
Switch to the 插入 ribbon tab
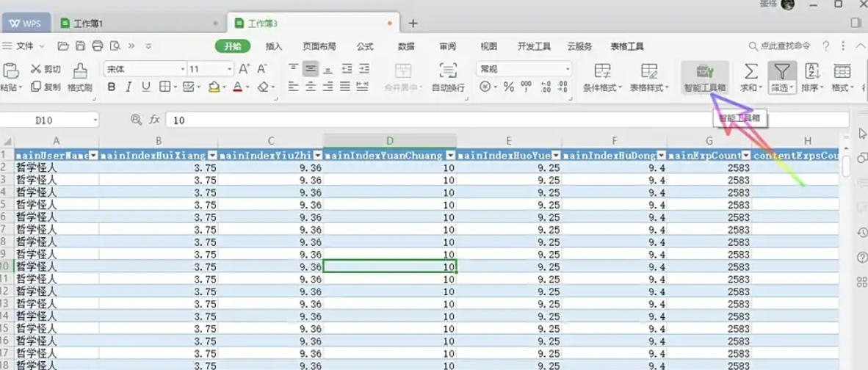pos(273,46)
